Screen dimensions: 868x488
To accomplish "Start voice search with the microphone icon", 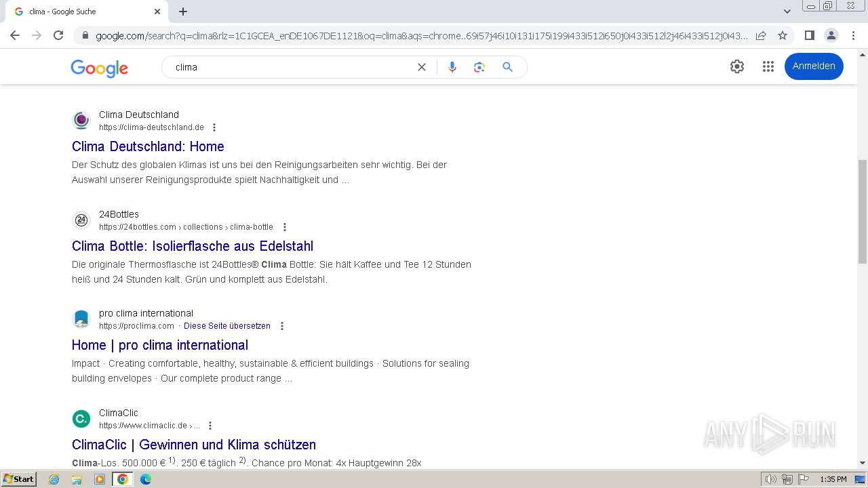I will coord(452,67).
